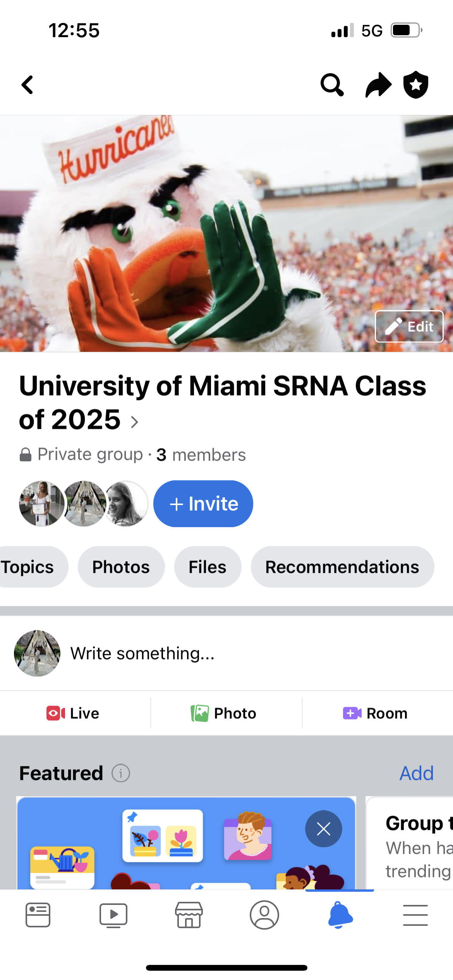This screenshot has height=980, width=453.
Task: Open admin tools shield star icon
Action: tap(416, 85)
